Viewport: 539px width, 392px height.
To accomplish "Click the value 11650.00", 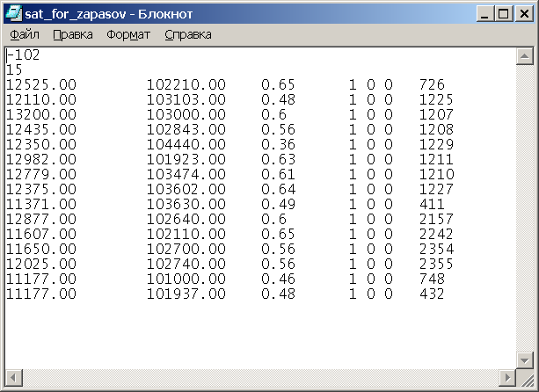I will pos(41,249).
